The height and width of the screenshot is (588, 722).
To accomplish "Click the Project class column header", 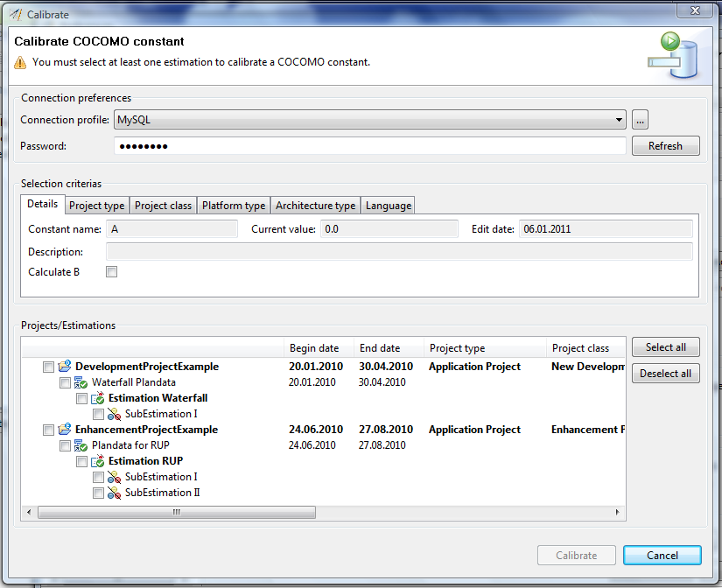I will 585,348.
